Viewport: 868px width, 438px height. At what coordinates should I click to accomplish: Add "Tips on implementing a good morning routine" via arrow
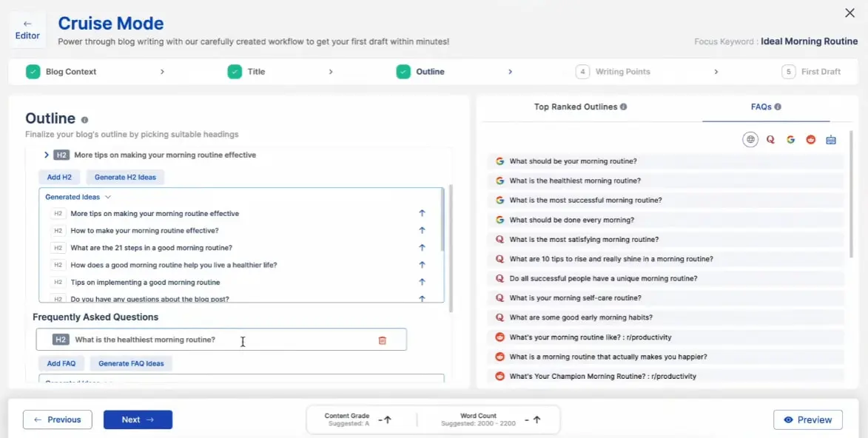pyautogui.click(x=422, y=282)
